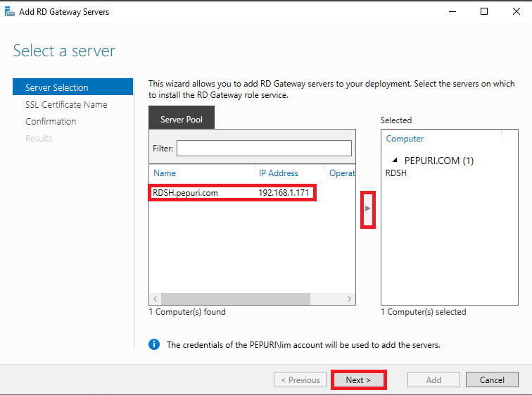This screenshot has height=395, width=532.
Task: Click the Operating System column header
Action: coord(342,173)
